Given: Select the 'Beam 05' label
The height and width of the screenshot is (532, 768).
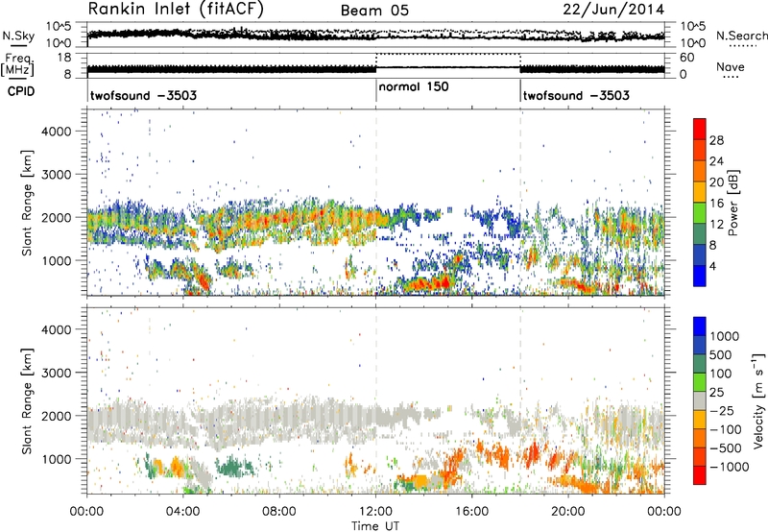Looking at the screenshot, I should [x=374, y=11].
